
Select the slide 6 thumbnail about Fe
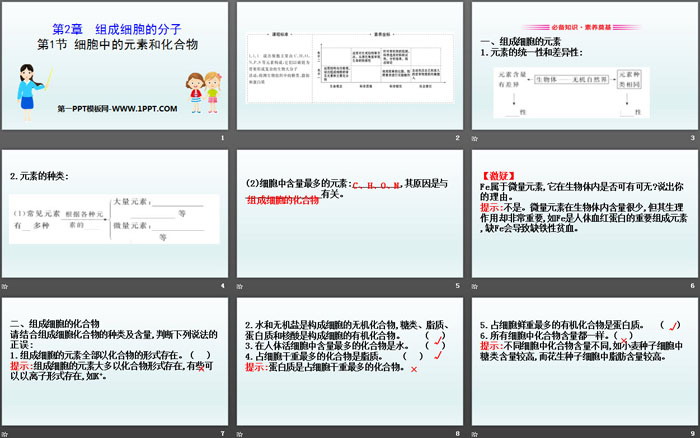(x=582, y=217)
